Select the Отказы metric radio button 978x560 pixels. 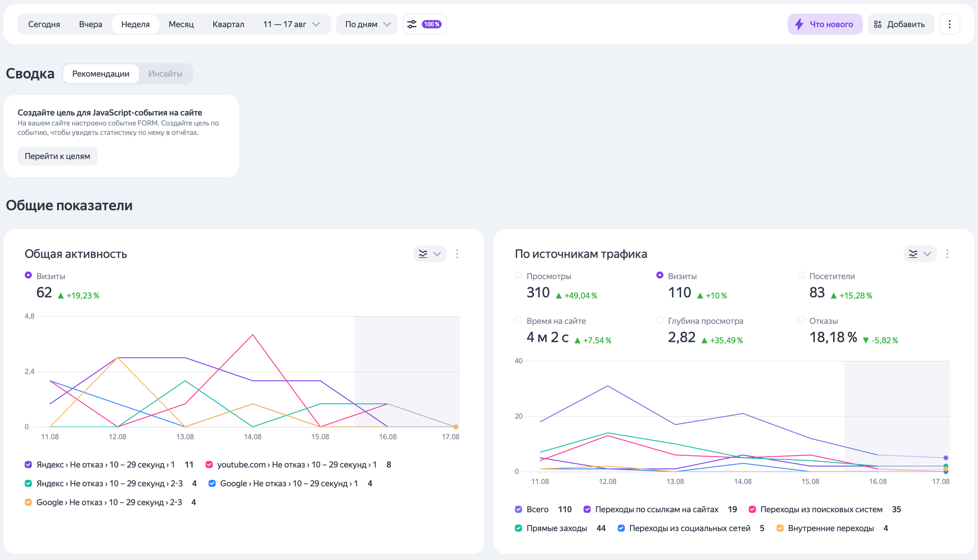point(801,320)
